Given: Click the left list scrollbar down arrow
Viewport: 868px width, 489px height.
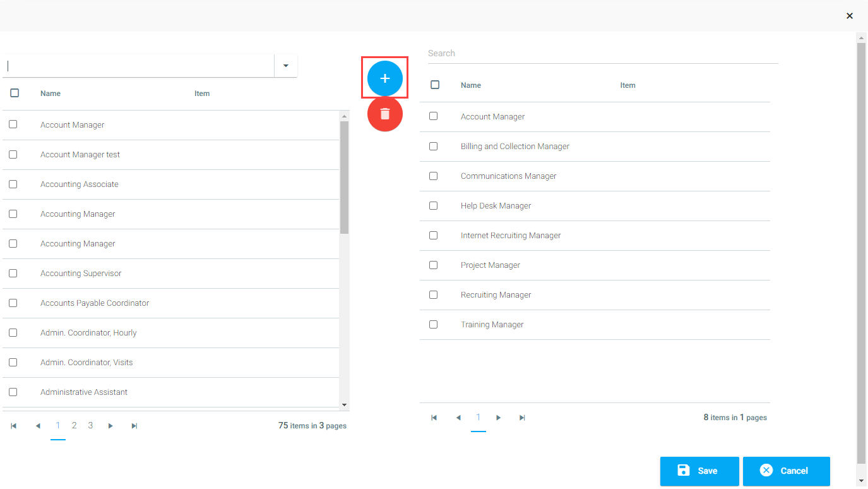Looking at the screenshot, I should [x=344, y=405].
